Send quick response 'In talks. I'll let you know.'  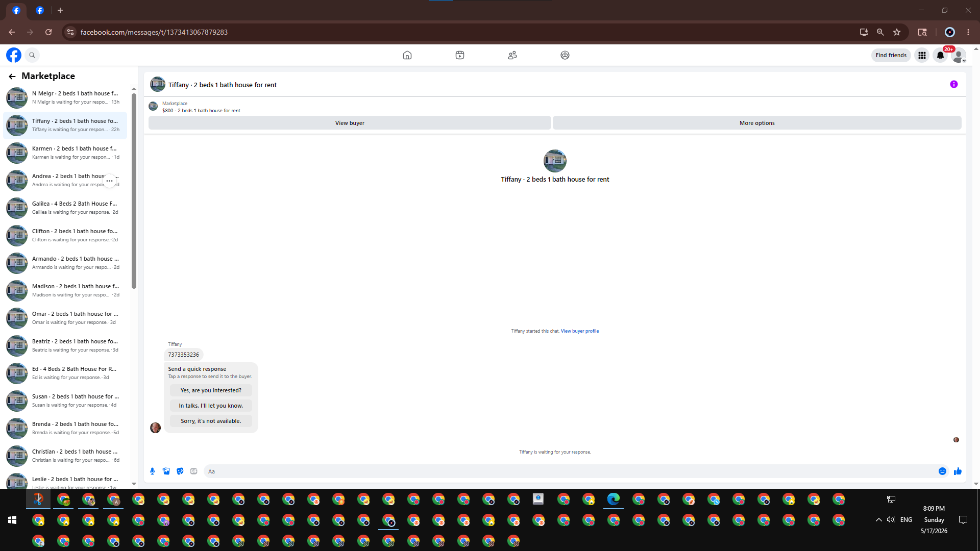pos(211,406)
